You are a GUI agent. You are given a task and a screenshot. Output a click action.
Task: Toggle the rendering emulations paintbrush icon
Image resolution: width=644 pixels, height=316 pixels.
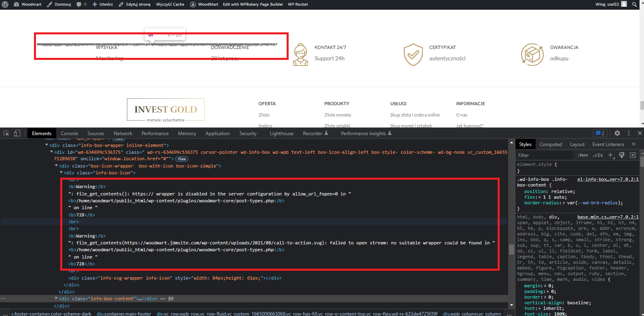pyautogui.click(x=622, y=155)
